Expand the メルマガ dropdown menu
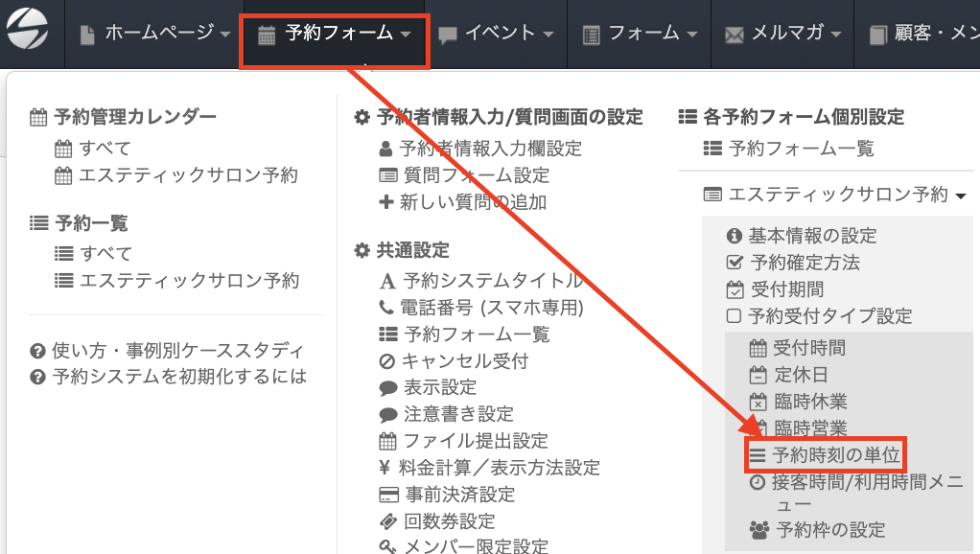 783,34
